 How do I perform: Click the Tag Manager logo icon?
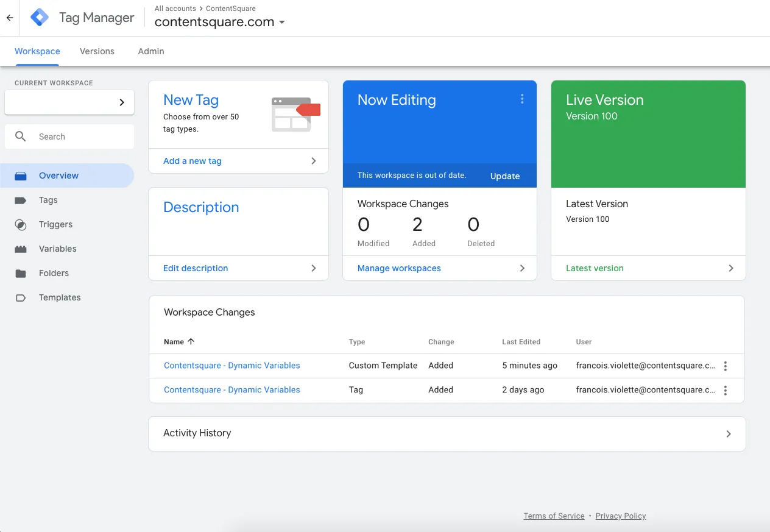(x=40, y=18)
